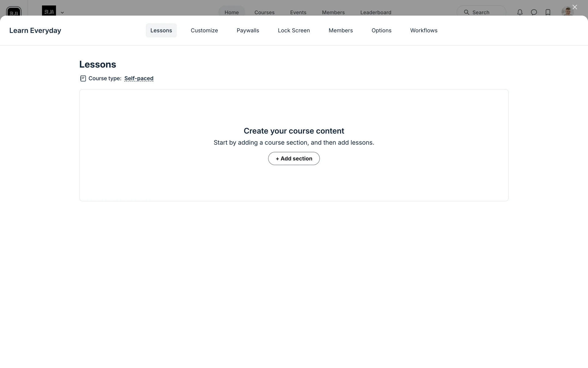Open Leaderboard in top navigation
The width and height of the screenshot is (588, 368).
point(375,12)
